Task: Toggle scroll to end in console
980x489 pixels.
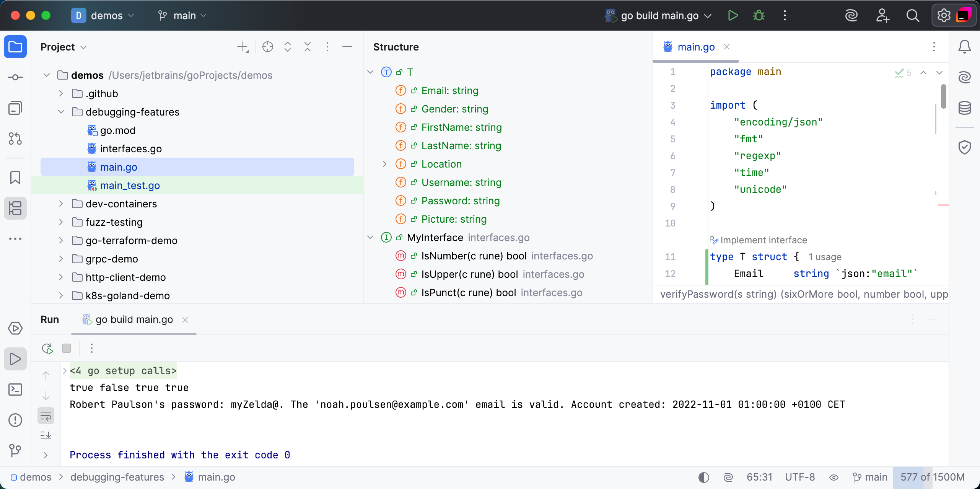Action: (46, 435)
